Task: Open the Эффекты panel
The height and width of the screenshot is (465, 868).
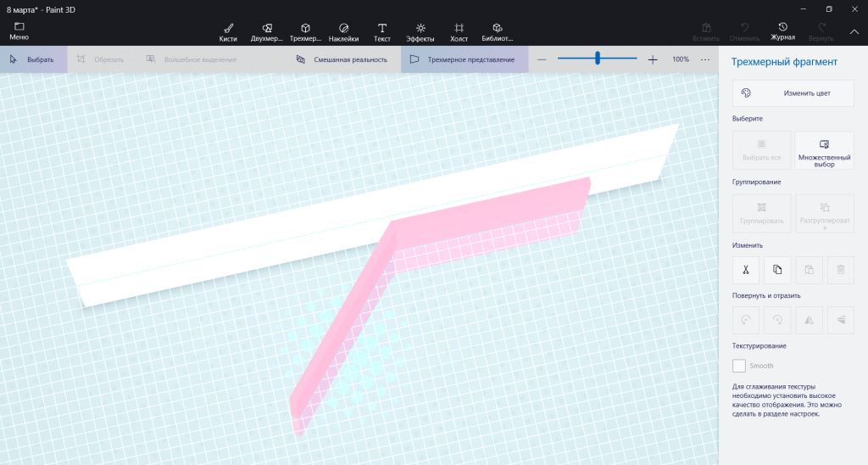Action: click(420, 32)
